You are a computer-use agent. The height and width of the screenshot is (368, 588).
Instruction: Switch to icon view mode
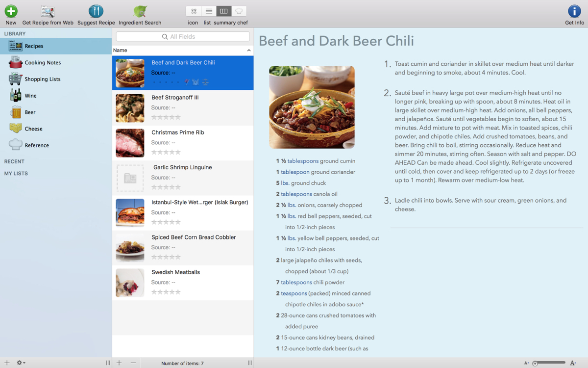[x=194, y=11]
